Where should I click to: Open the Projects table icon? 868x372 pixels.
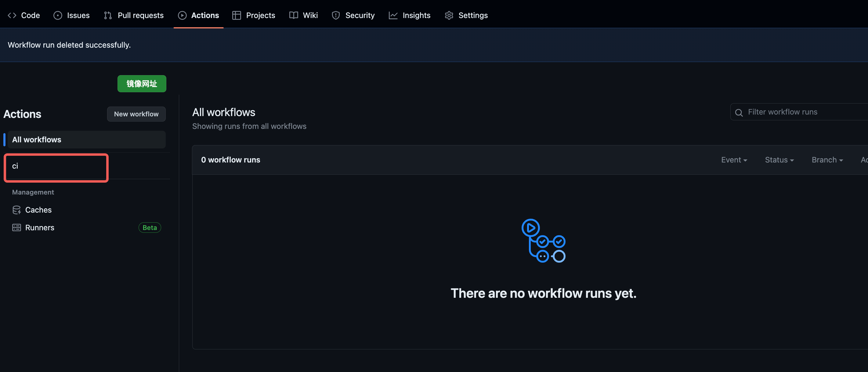(x=237, y=16)
